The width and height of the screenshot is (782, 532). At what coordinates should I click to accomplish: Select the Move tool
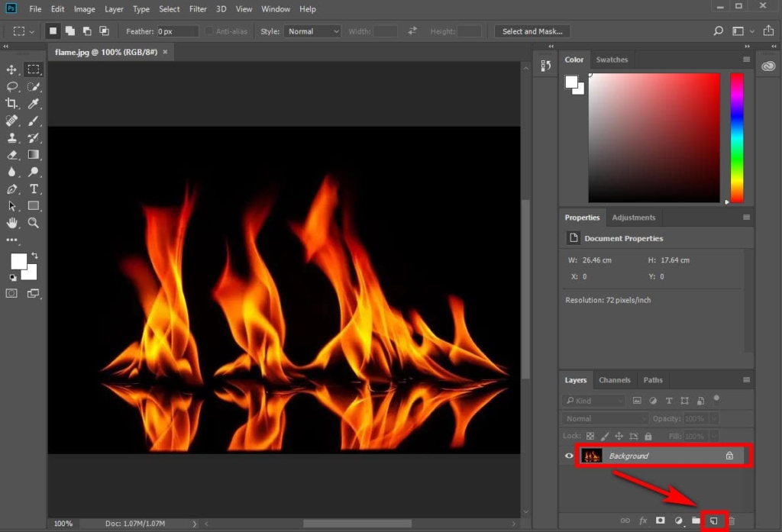coord(11,69)
